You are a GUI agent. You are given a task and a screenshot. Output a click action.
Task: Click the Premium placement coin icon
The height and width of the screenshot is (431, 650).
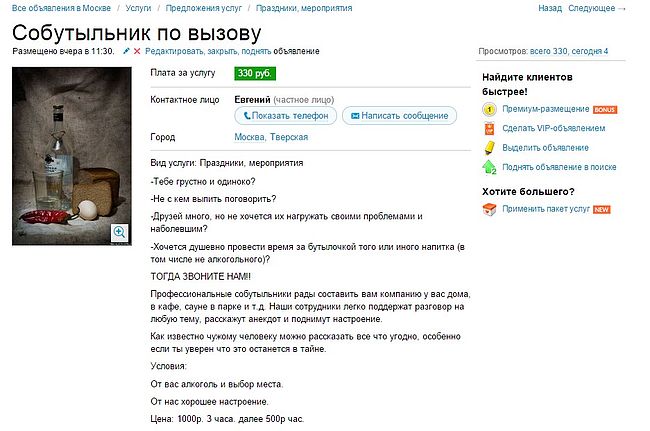tap(489, 109)
